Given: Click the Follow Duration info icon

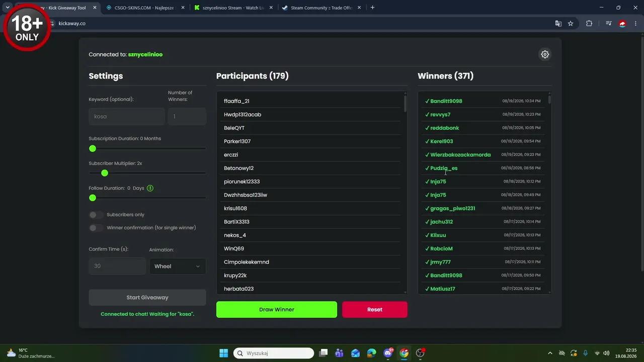Looking at the screenshot, I should click(x=150, y=188).
